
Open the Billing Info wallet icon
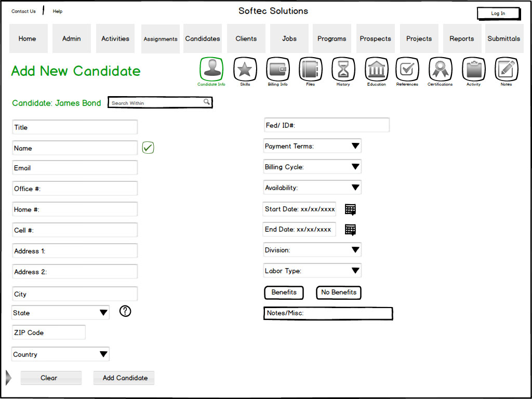click(x=277, y=69)
